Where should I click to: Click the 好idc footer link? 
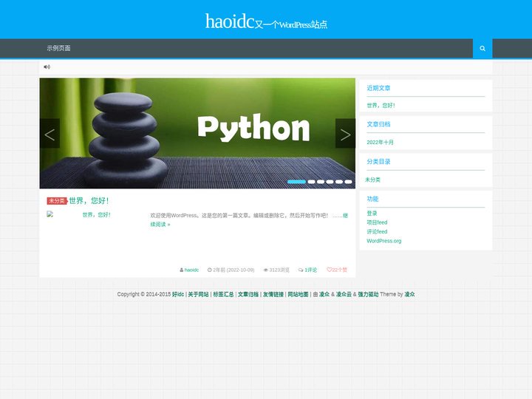[x=178, y=294]
